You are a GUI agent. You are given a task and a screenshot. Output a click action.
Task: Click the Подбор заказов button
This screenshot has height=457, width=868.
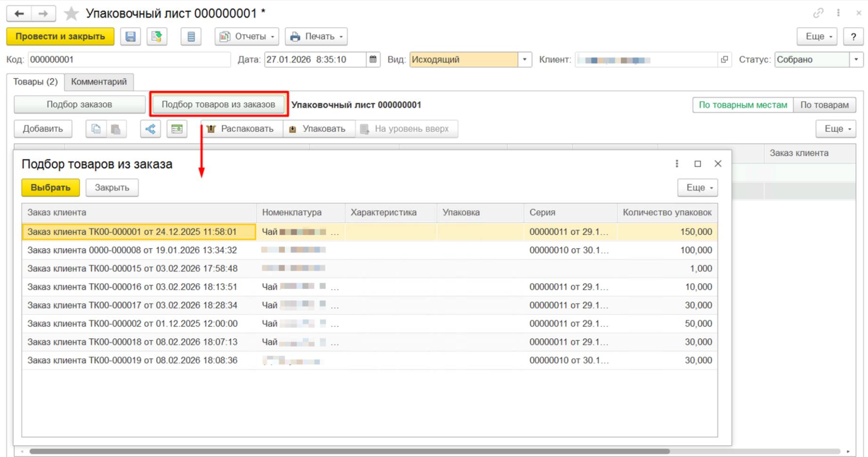pyautogui.click(x=79, y=104)
